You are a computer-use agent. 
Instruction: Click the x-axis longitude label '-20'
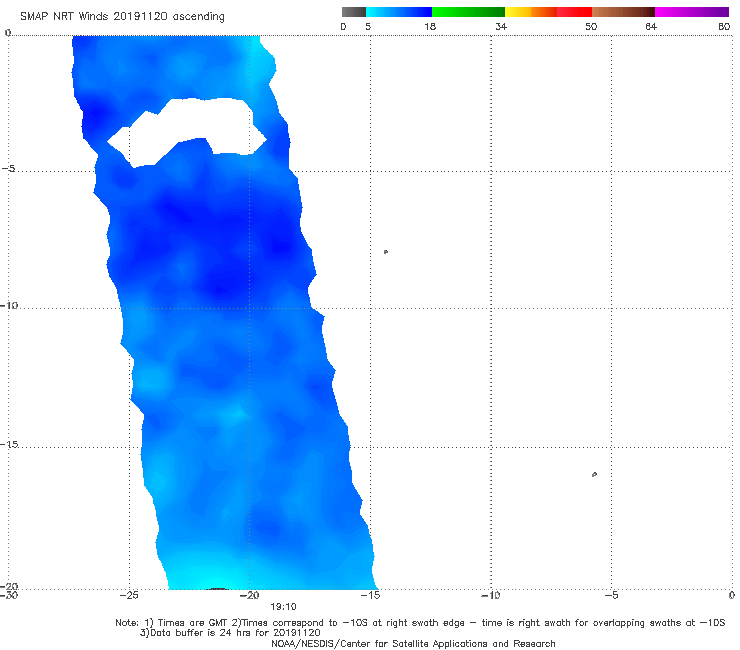pos(250,595)
